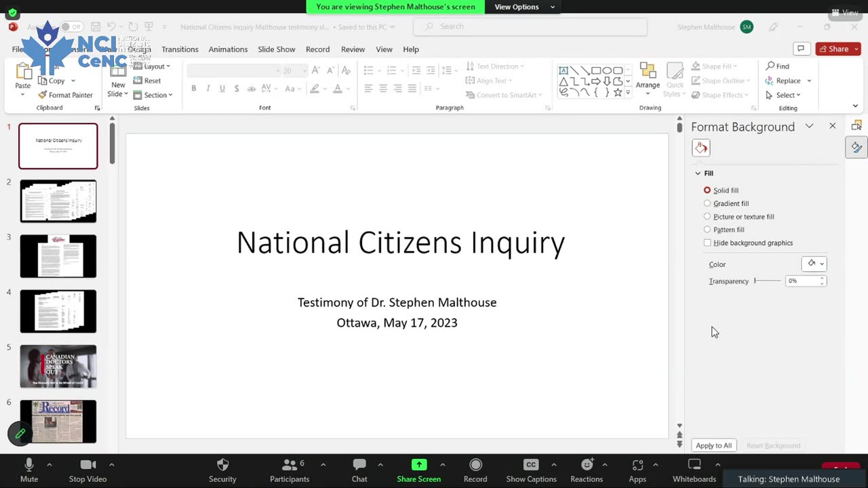Check Hide background graphics
The width and height of the screenshot is (868, 488).
[x=707, y=243]
